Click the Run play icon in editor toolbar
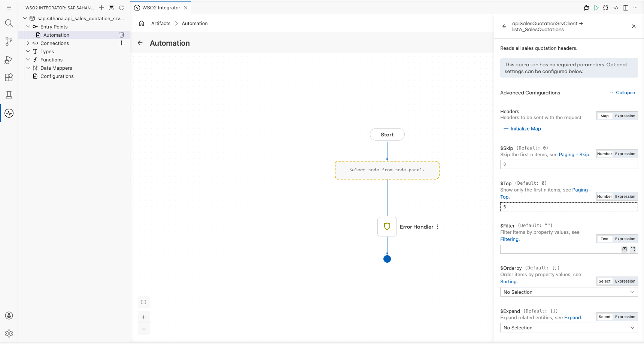 coord(596,8)
